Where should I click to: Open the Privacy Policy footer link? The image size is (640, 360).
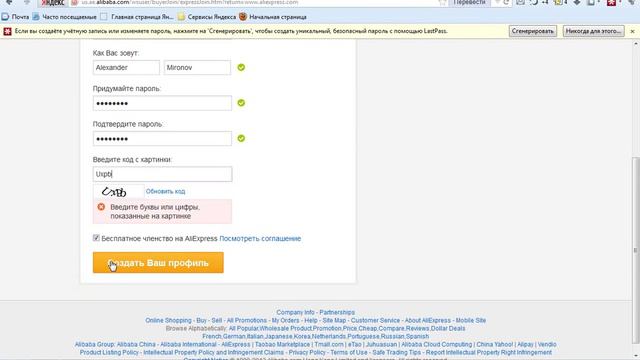[307, 353]
